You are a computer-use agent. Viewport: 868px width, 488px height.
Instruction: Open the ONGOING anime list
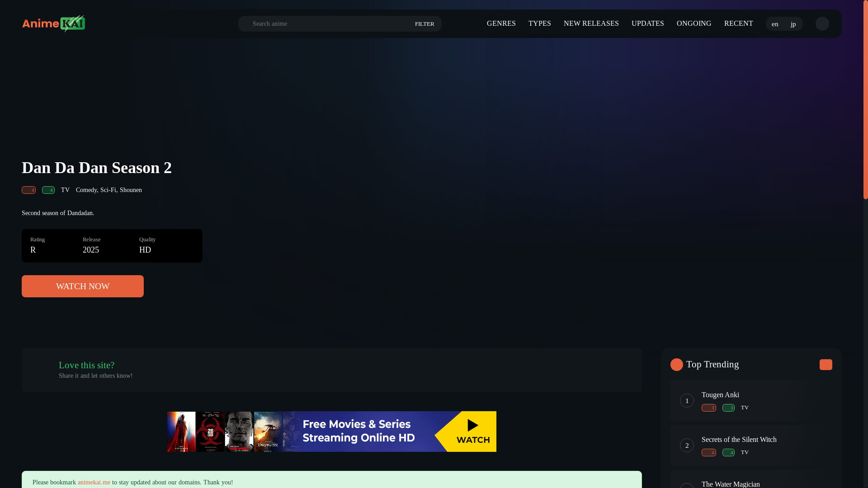[693, 23]
